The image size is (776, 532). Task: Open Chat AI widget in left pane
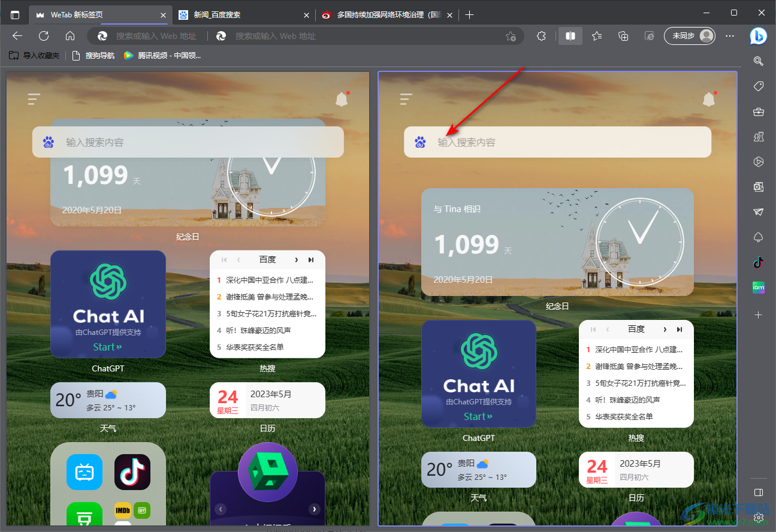[108, 304]
